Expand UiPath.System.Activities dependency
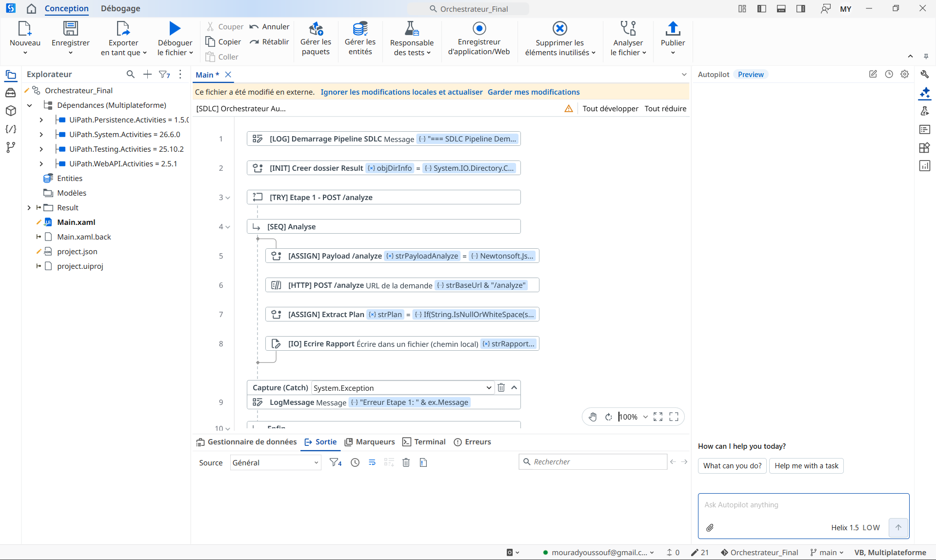The image size is (936, 560). [x=41, y=135]
